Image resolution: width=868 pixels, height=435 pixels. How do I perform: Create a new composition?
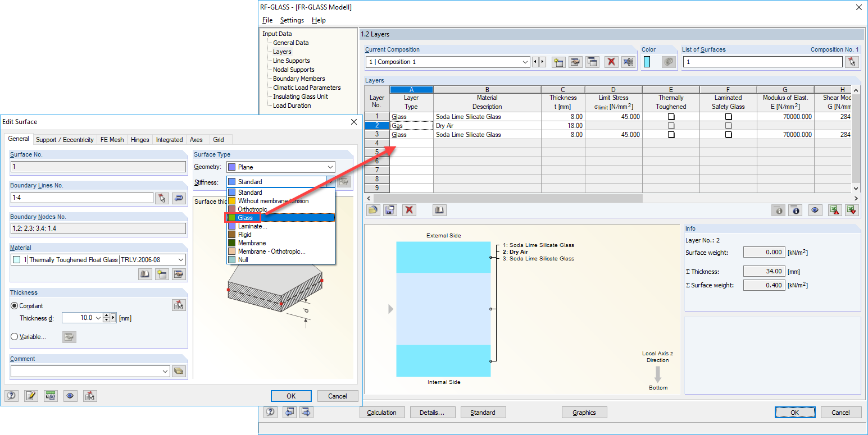point(558,62)
